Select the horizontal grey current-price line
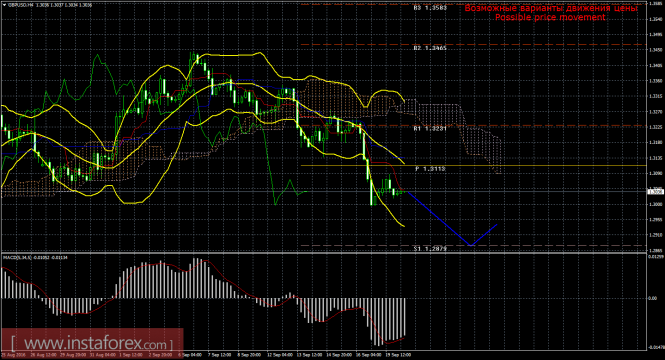Screen dimensions: 665x360 (x=324, y=192)
